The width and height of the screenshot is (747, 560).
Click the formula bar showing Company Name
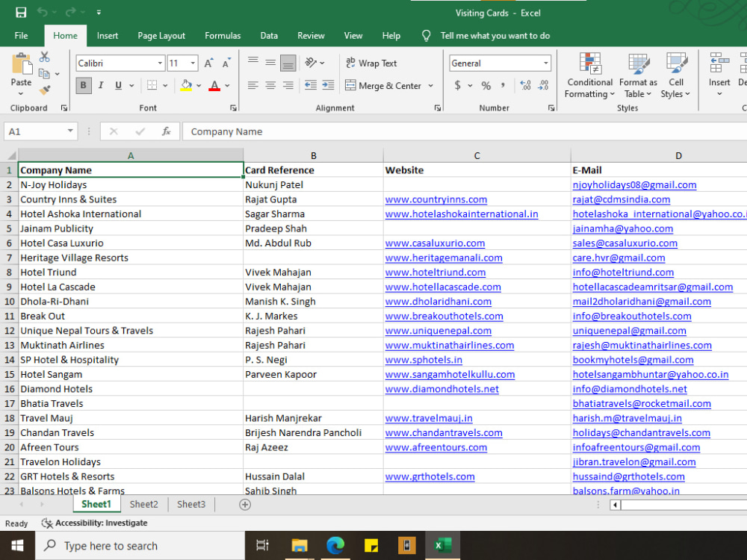(x=465, y=131)
